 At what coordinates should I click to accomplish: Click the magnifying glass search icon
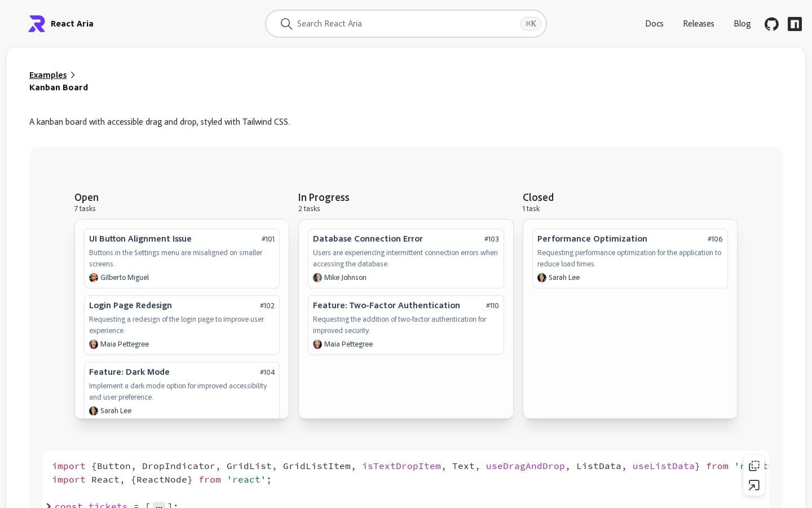286,24
